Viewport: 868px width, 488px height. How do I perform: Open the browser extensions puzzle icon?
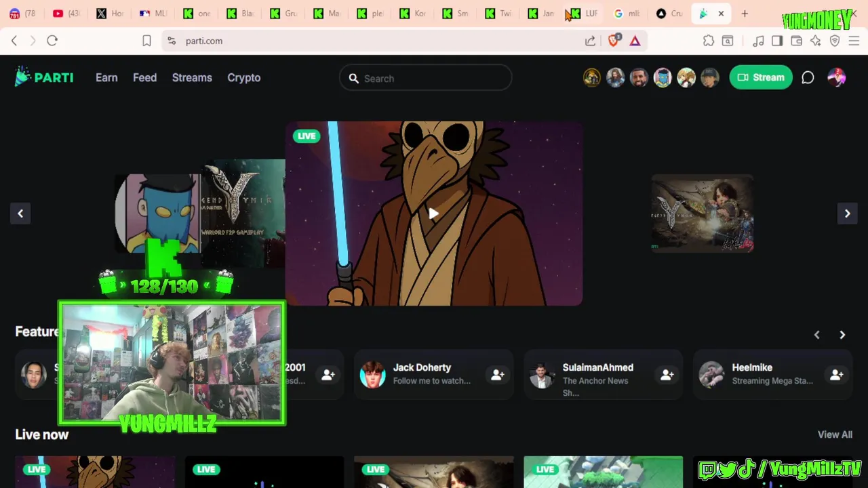click(709, 41)
